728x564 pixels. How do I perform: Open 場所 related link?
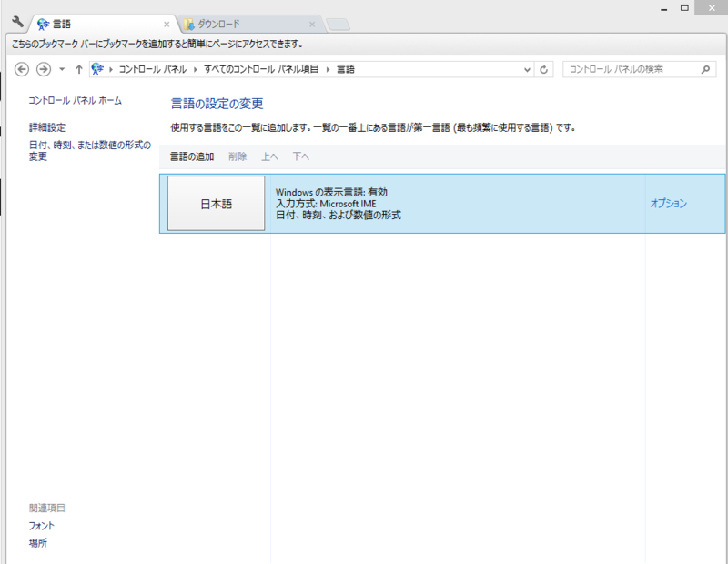37,543
